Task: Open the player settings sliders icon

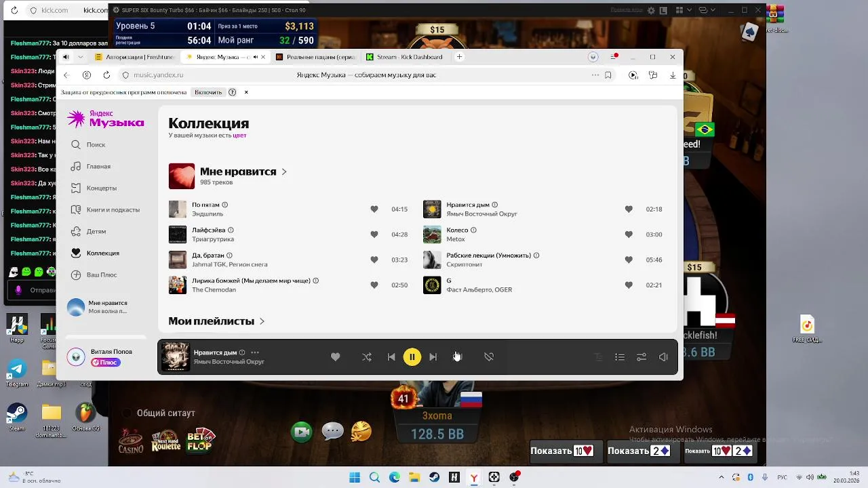Action: pos(642,357)
